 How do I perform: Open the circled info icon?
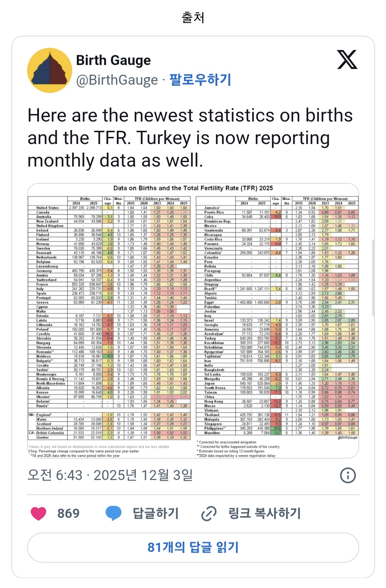pos(348,475)
